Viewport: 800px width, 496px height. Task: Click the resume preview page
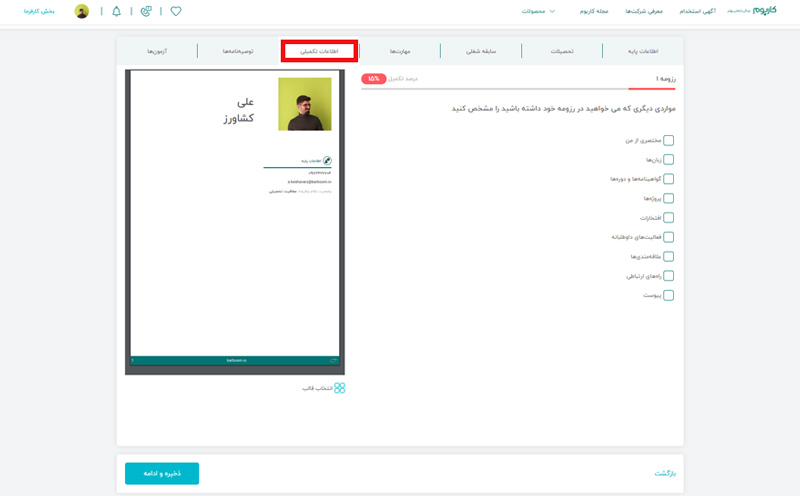coord(235,217)
